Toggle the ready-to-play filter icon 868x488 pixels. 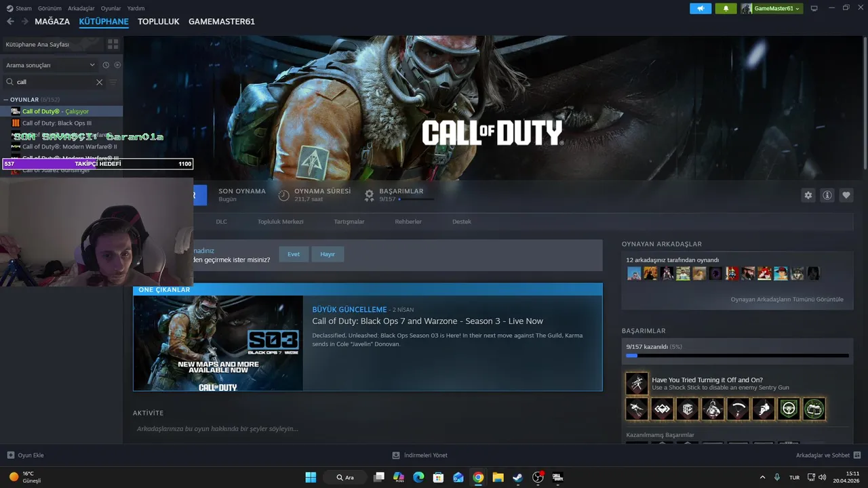pos(117,65)
